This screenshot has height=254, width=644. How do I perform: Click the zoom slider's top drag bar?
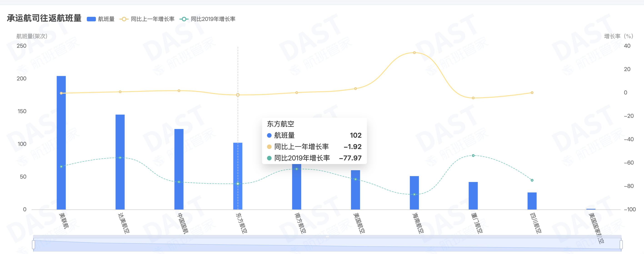(x=327, y=237)
